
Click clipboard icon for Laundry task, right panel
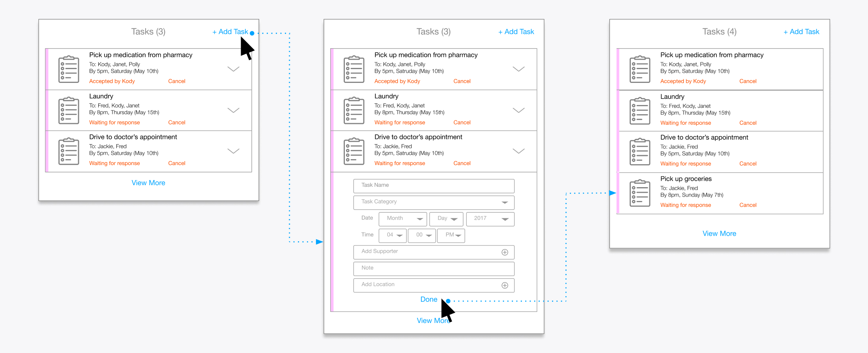(x=640, y=111)
